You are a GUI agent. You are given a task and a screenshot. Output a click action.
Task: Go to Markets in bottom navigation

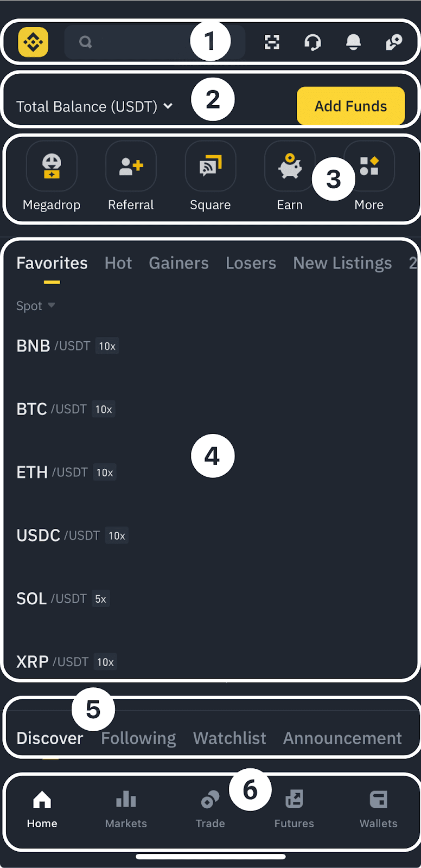[x=126, y=809]
